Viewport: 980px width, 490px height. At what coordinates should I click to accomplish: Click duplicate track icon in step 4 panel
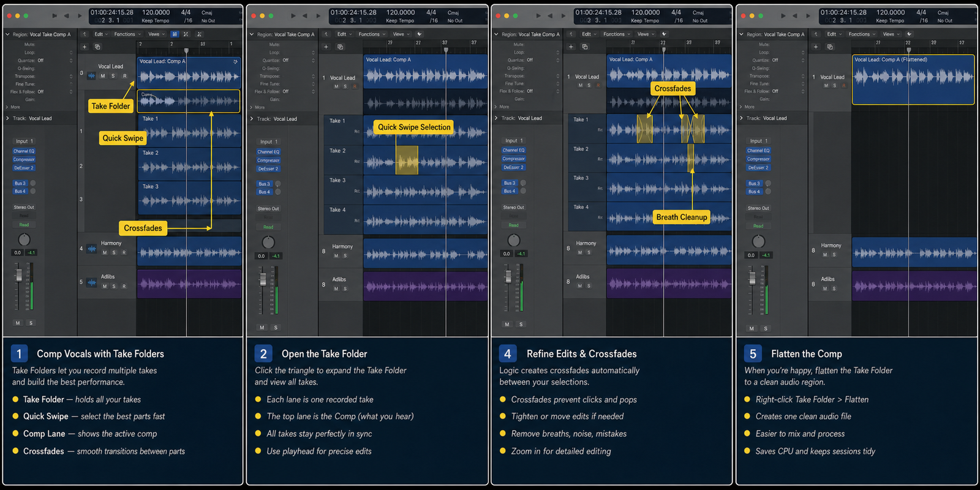[x=585, y=47]
